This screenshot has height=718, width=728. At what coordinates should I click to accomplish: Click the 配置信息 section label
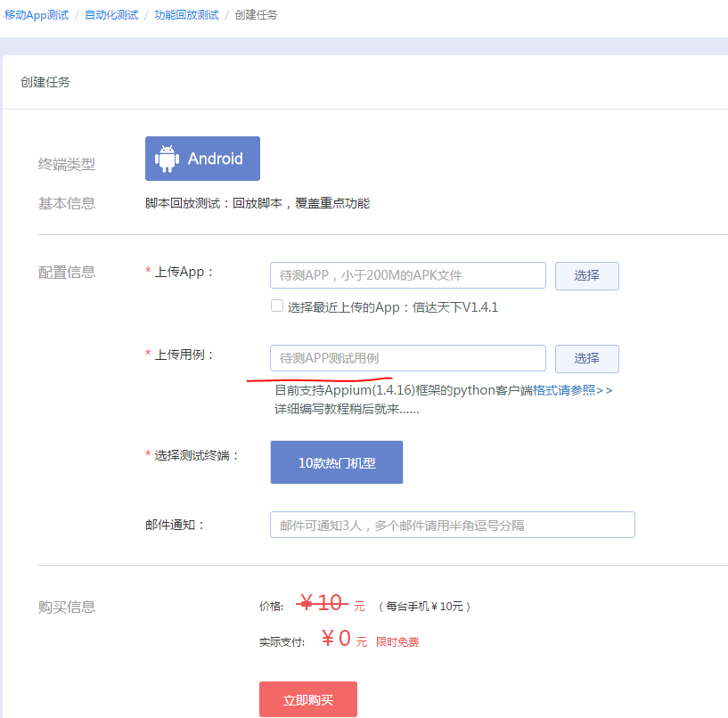click(67, 273)
